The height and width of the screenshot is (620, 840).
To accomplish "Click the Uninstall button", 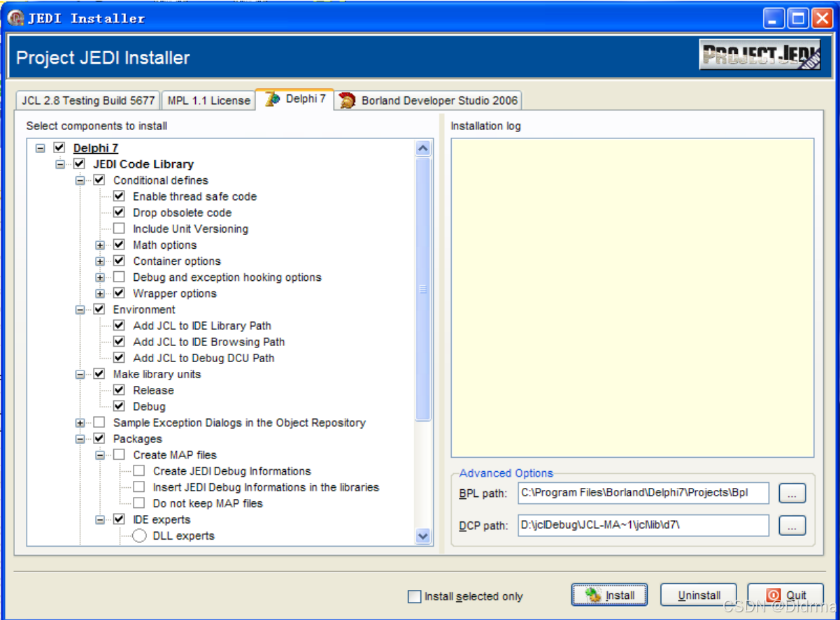I will pyautogui.click(x=699, y=596).
